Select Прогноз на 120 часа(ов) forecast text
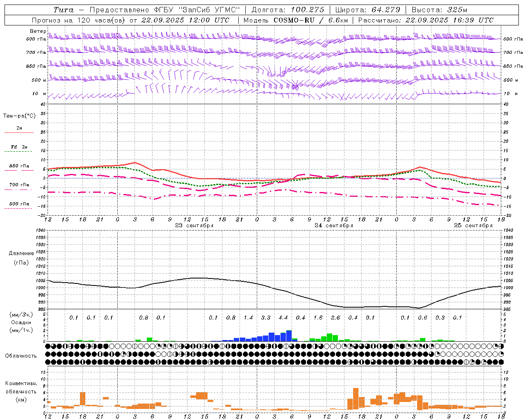Viewport: 525px width, 420px height. click(78, 20)
